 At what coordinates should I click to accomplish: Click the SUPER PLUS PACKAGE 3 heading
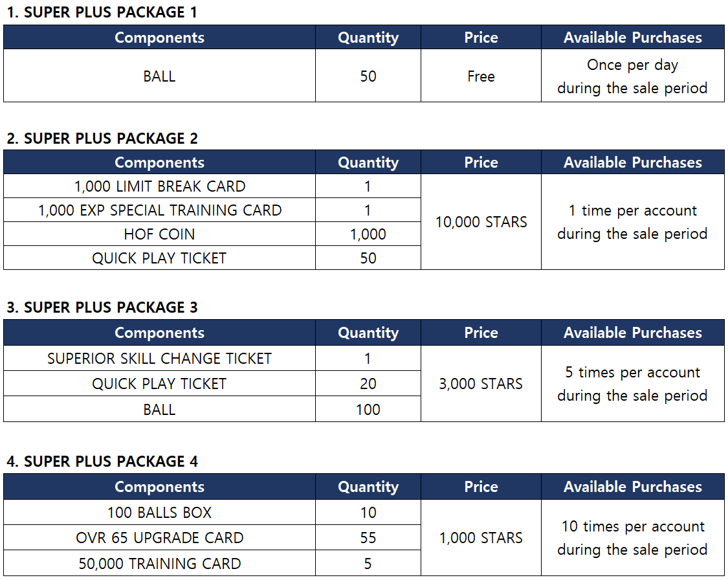point(102,307)
